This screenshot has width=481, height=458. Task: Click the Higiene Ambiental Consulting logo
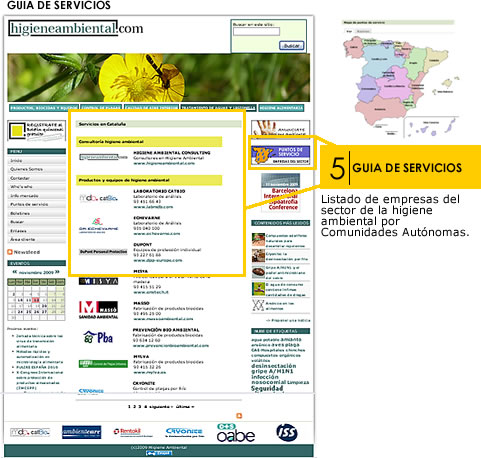103,157
